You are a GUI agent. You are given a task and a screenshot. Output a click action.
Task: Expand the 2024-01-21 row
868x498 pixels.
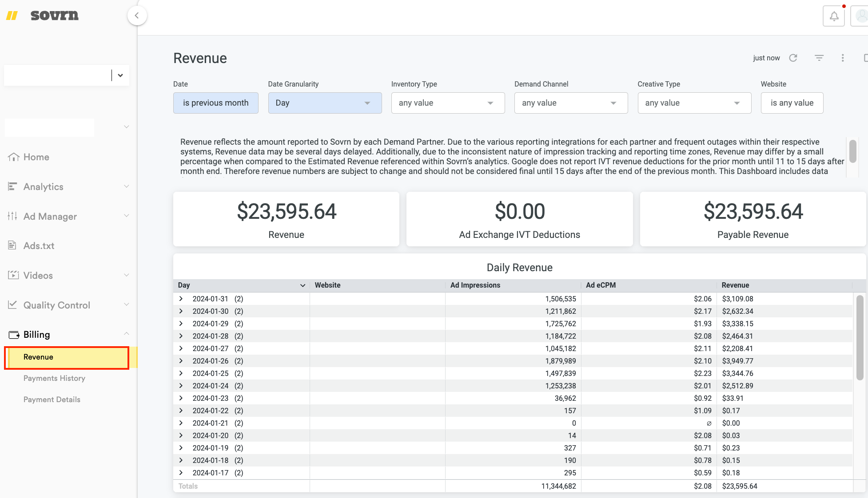(x=181, y=423)
